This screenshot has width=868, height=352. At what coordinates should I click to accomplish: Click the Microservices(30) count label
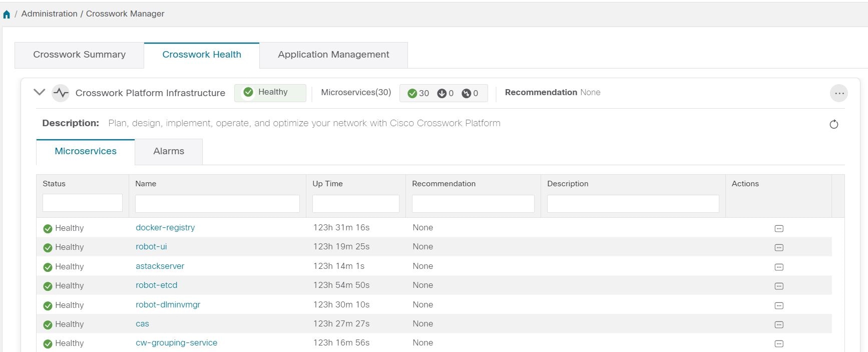click(x=356, y=93)
